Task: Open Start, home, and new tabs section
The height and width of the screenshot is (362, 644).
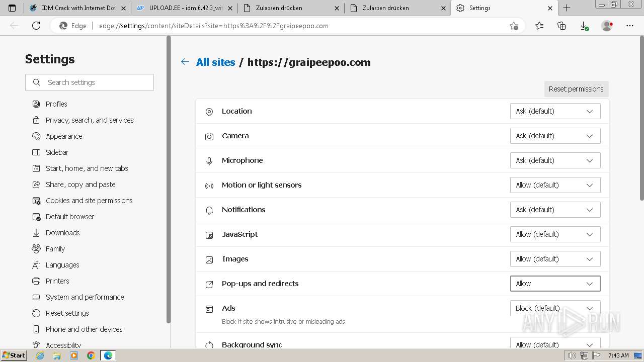Action: (87, 168)
